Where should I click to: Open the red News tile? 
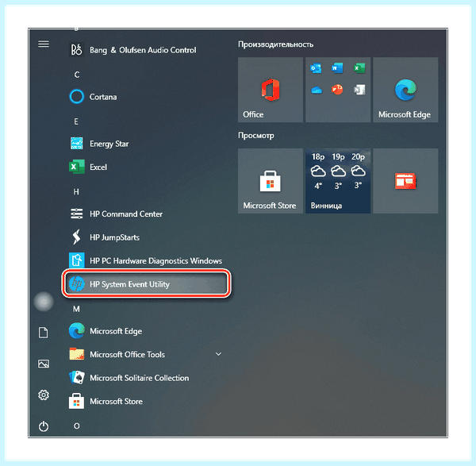click(405, 181)
